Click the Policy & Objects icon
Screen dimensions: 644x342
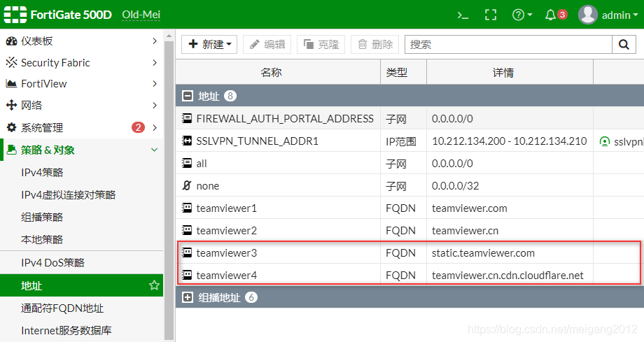coord(11,150)
